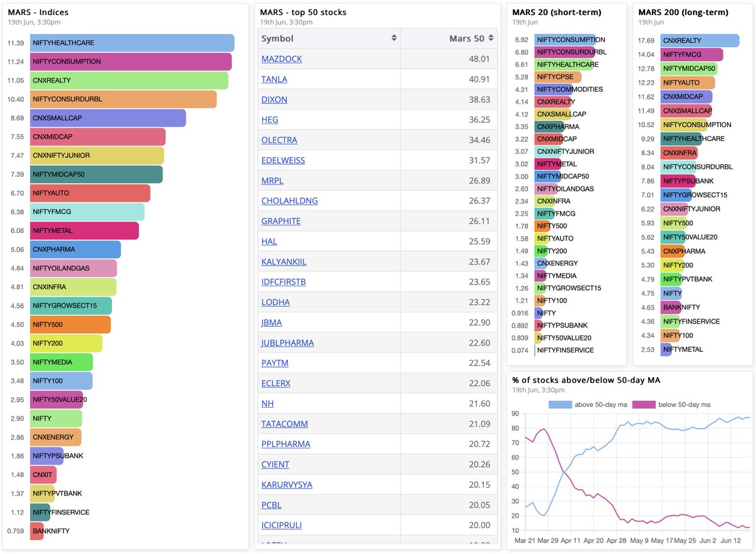Click the 'MARS 200 (long-term)' heading
The width and height of the screenshot is (756, 554).
point(684,12)
